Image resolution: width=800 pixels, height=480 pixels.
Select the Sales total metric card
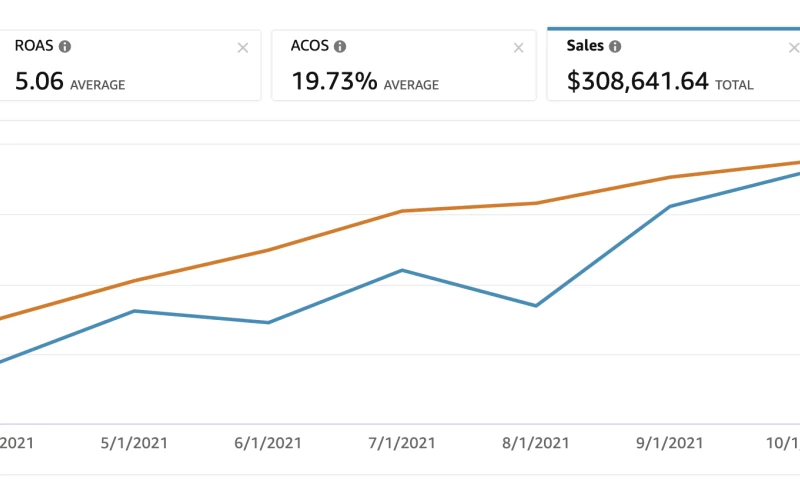(x=670, y=70)
